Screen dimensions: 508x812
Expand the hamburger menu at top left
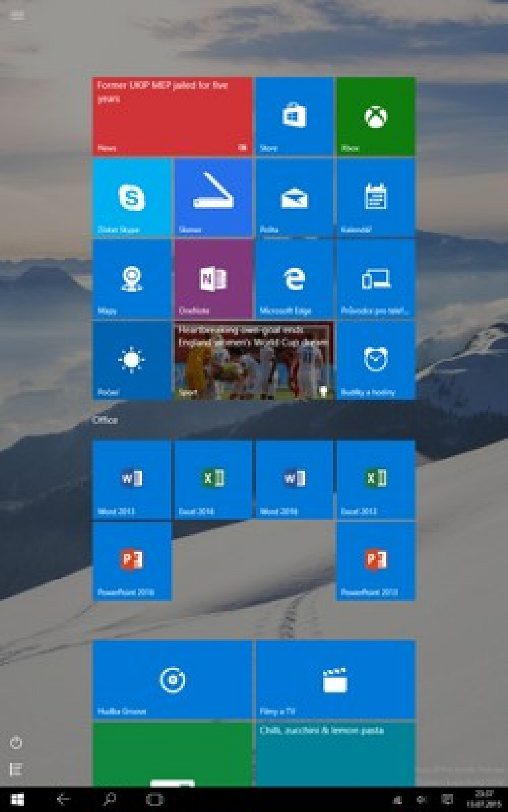coord(17,15)
